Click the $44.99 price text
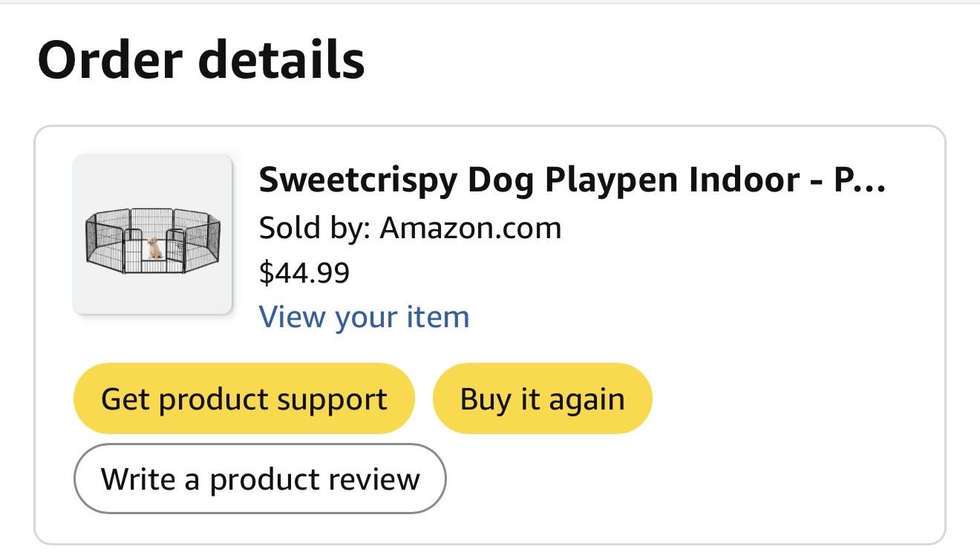 coord(304,272)
